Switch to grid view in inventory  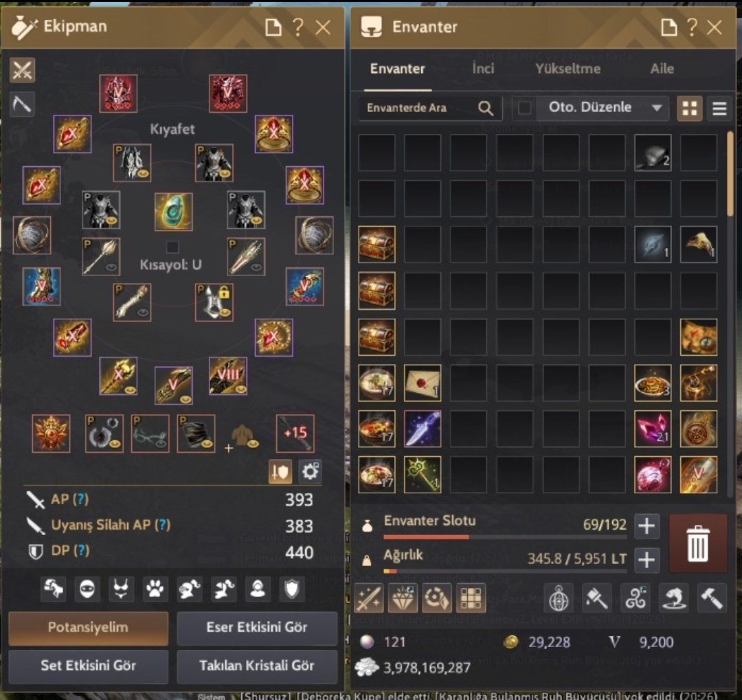(x=690, y=109)
